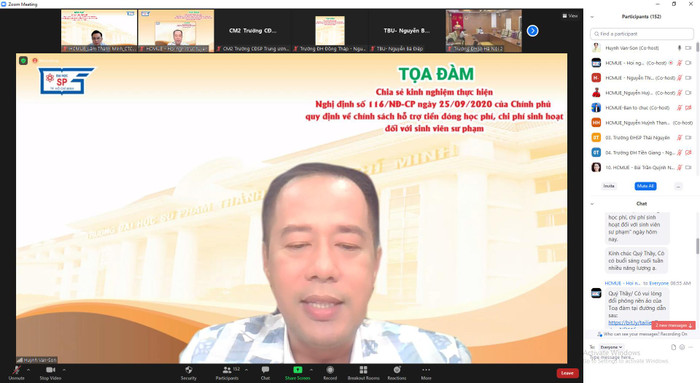
Task: Show next gallery thumbnails with blue arrow
Action: (533, 31)
